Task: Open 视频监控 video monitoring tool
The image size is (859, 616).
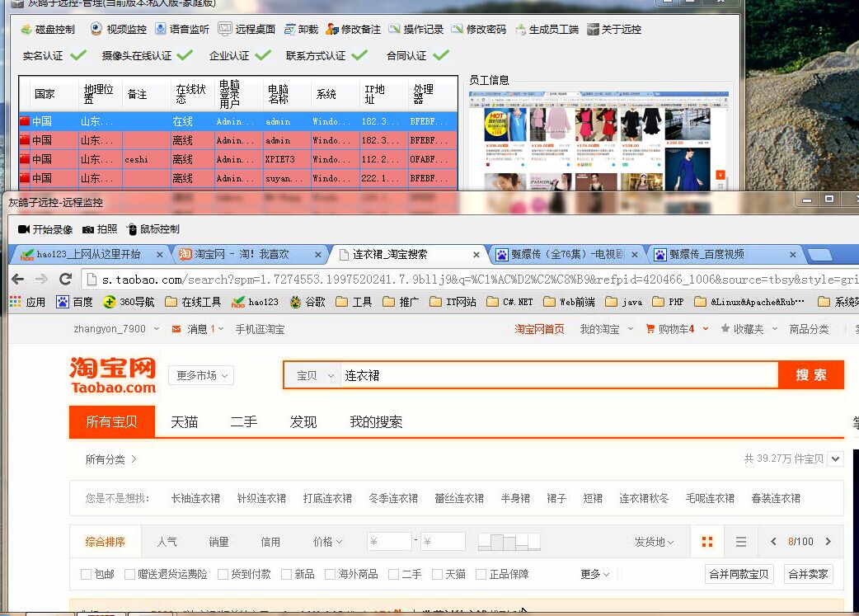Action: [119, 29]
